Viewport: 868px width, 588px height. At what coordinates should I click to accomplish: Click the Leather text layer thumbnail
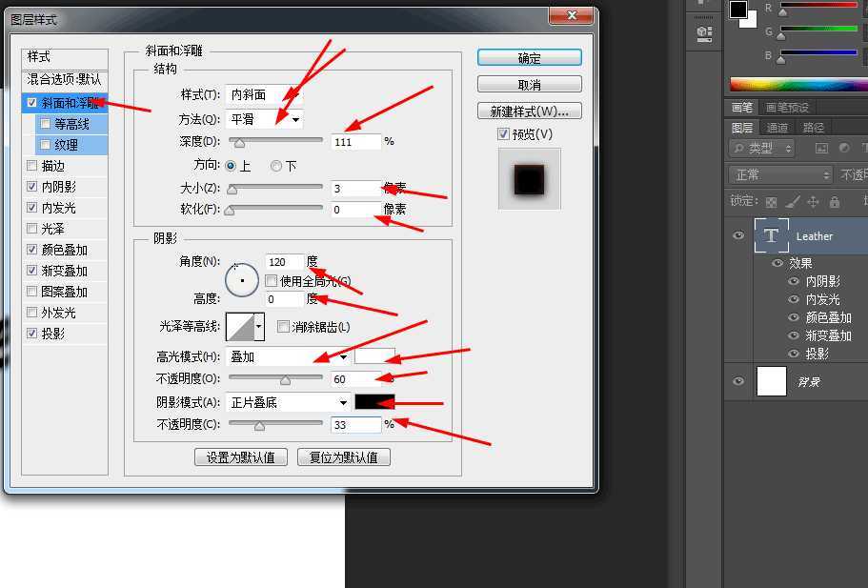click(x=772, y=235)
